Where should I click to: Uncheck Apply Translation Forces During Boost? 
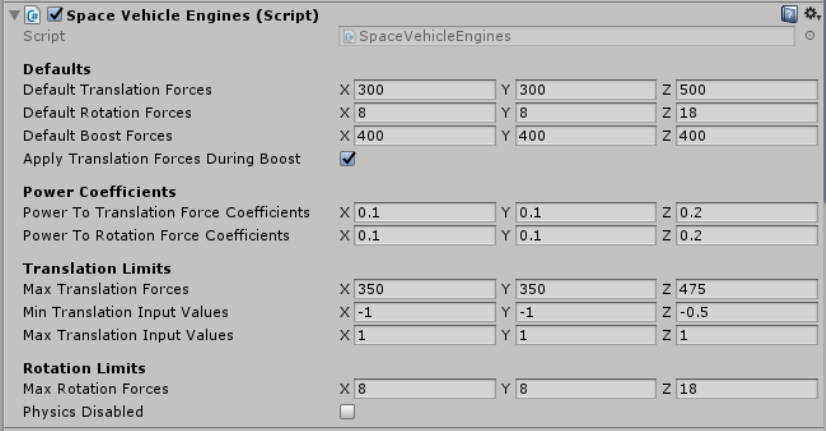pyautogui.click(x=348, y=158)
